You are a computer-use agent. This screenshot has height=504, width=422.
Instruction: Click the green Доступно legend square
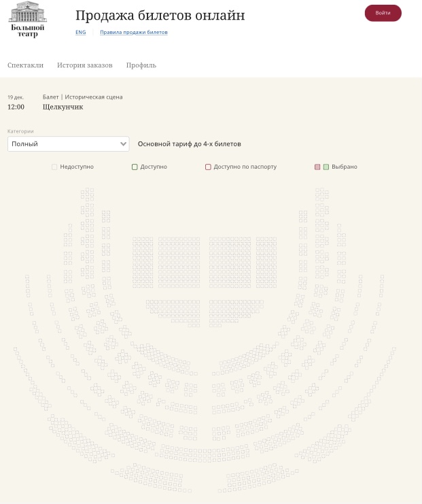click(x=135, y=167)
